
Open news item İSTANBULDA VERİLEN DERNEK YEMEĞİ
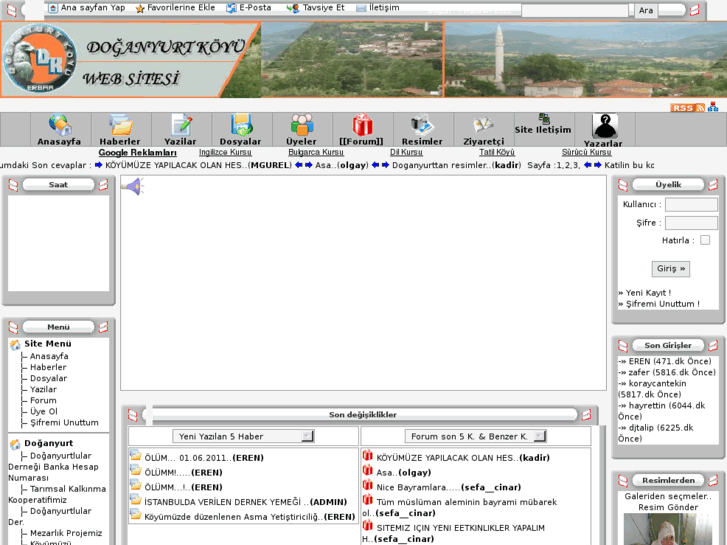tap(246, 502)
